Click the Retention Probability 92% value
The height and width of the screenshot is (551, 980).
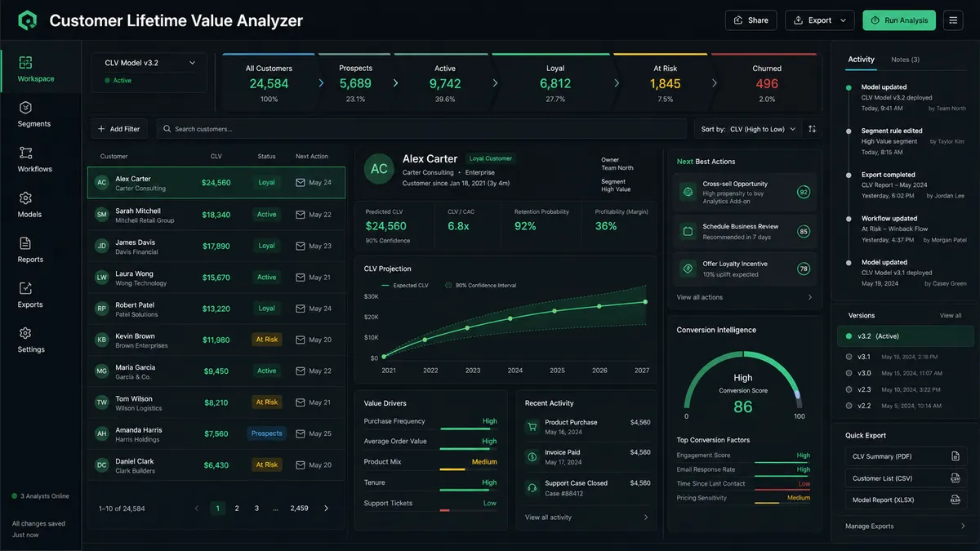pyautogui.click(x=525, y=226)
